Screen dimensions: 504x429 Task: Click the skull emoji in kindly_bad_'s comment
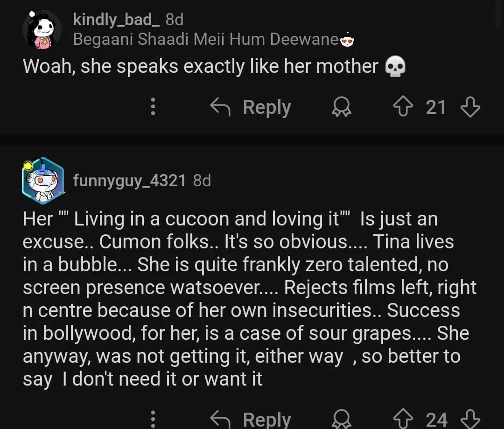[395, 67]
